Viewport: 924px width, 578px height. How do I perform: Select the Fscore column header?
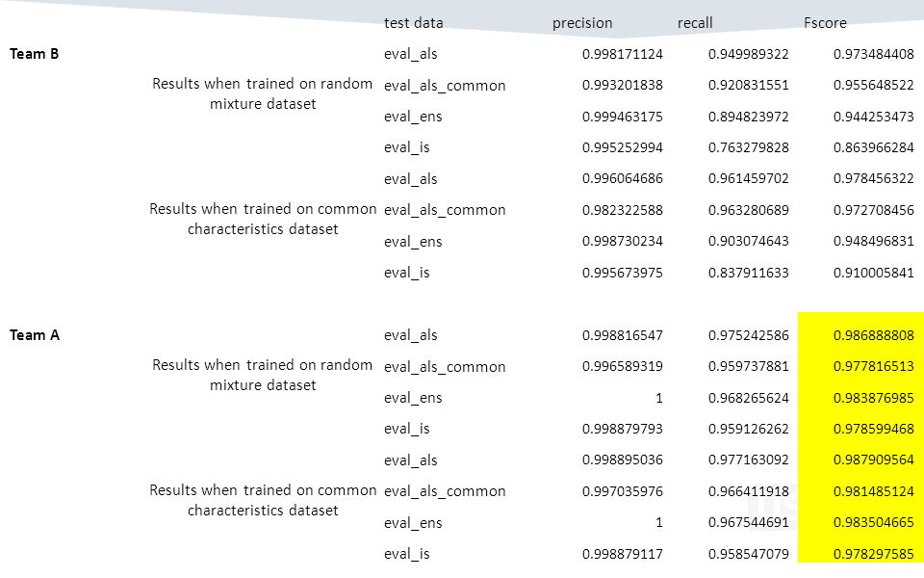click(x=825, y=23)
